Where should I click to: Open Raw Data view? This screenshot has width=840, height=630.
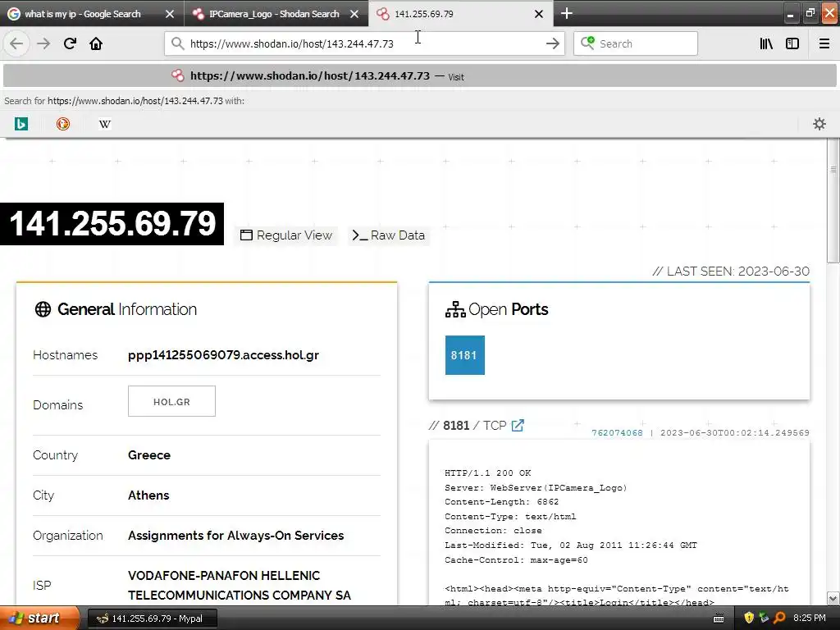tap(389, 235)
